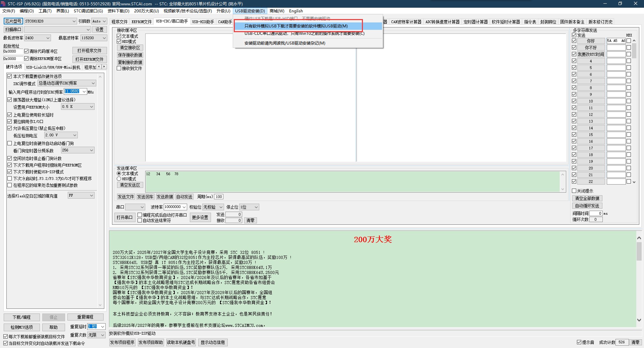This screenshot has width=644, height=348.
Task: Switch to 硬件选项 tab
Action: pos(14,67)
